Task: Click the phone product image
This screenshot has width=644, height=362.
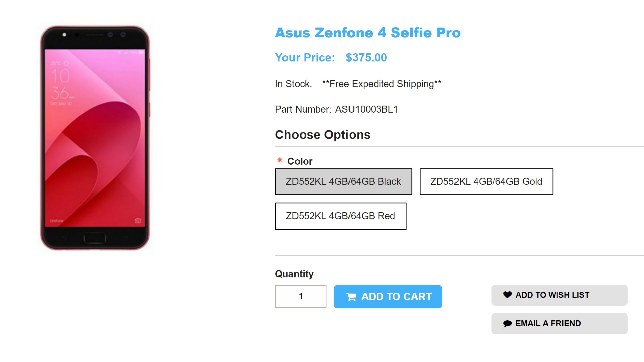Action: (95, 138)
